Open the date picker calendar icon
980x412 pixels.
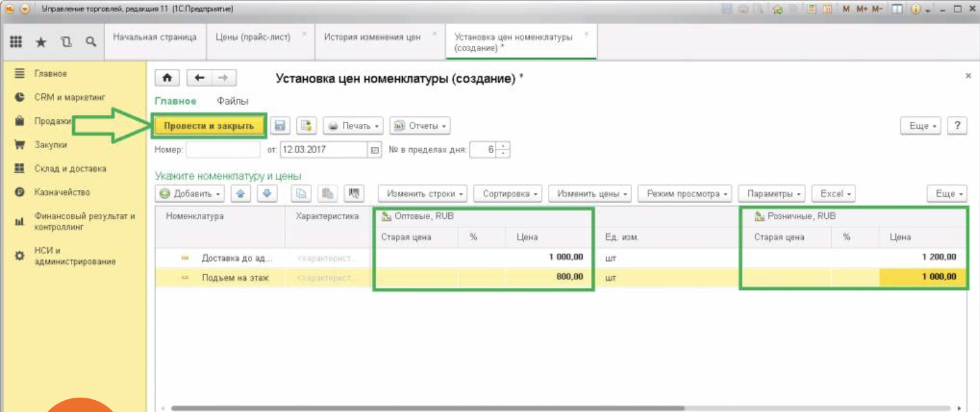tap(375, 150)
